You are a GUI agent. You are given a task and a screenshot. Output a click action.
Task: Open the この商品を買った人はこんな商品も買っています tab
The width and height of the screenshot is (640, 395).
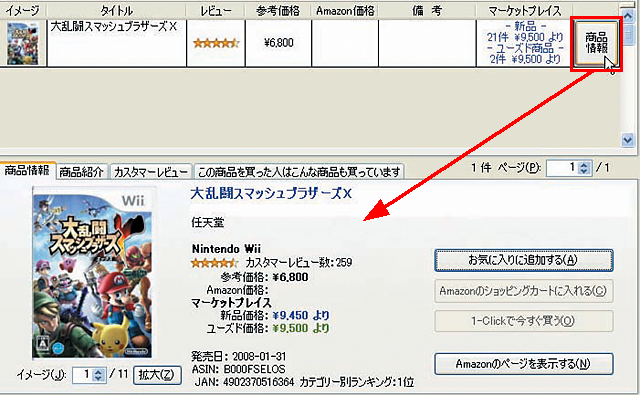(x=299, y=172)
